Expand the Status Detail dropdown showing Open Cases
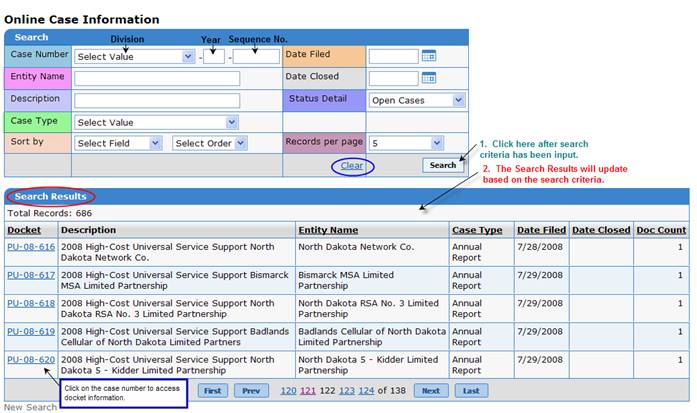The height and width of the screenshot is (413, 697). pyautogui.click(x=417, y=100)
